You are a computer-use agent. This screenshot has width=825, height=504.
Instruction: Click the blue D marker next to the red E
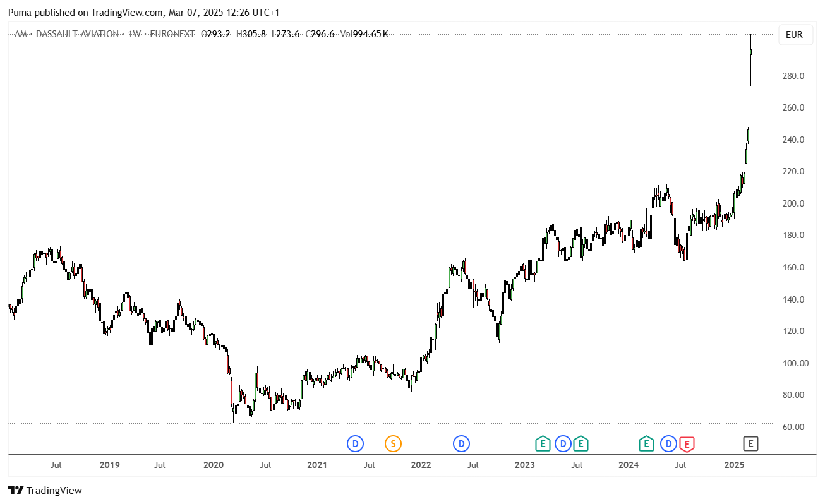pyautogui.click(x=668, y=444)
